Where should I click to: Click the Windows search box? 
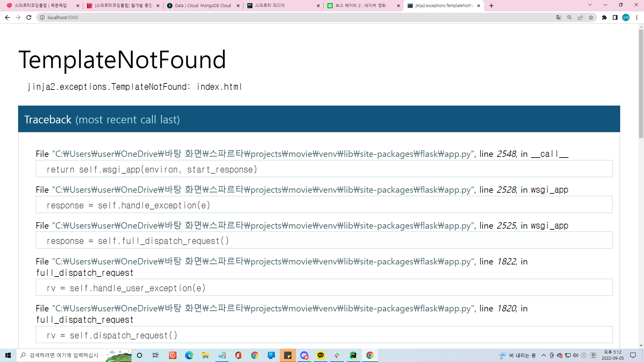[x=74, y=355]
